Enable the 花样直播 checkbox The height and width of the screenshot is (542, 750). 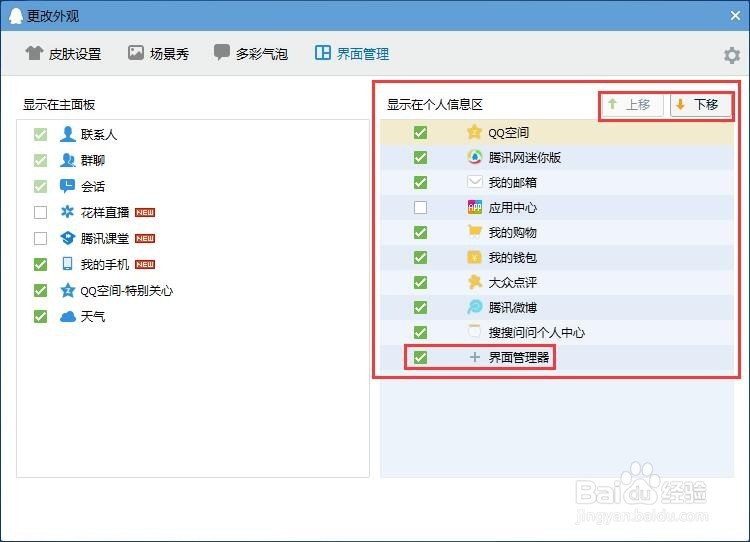[x=41, y=212]
